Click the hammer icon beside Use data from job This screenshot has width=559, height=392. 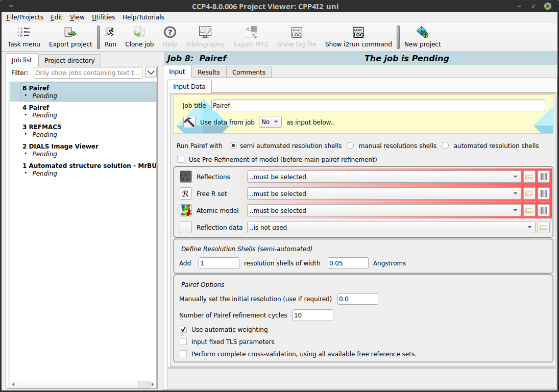(189, 122)
